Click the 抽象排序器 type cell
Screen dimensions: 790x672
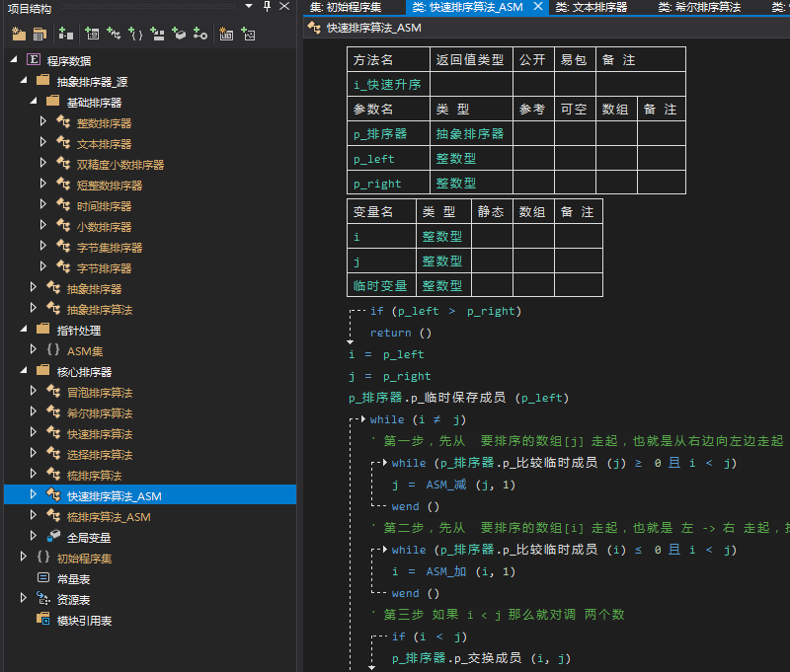click(471, 133)
